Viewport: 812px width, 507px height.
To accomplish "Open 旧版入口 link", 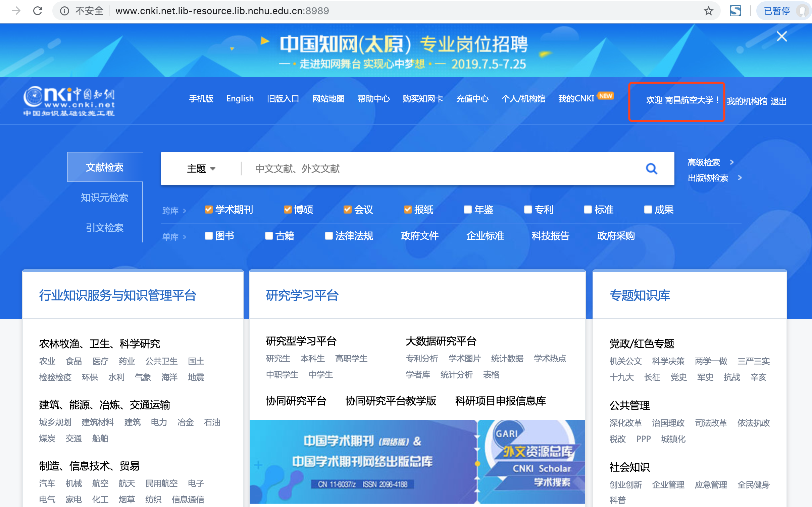I will (283, 98).
